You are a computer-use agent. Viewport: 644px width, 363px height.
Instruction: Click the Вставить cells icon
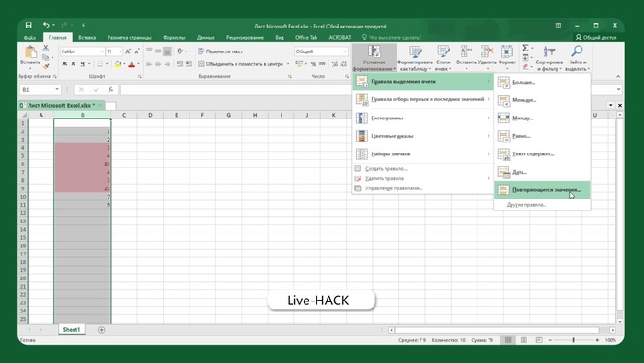click(x=466, y=51)
